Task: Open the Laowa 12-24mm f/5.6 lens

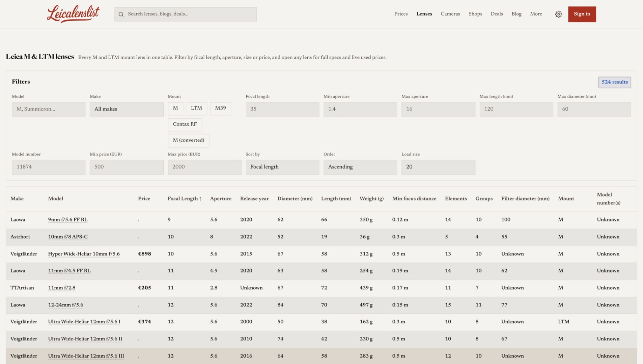Action: 65,305
